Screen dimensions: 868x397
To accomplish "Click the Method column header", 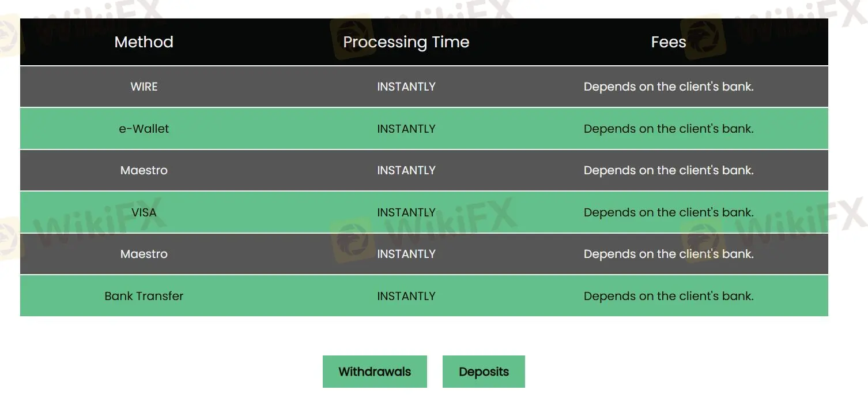I will [144, 42].
